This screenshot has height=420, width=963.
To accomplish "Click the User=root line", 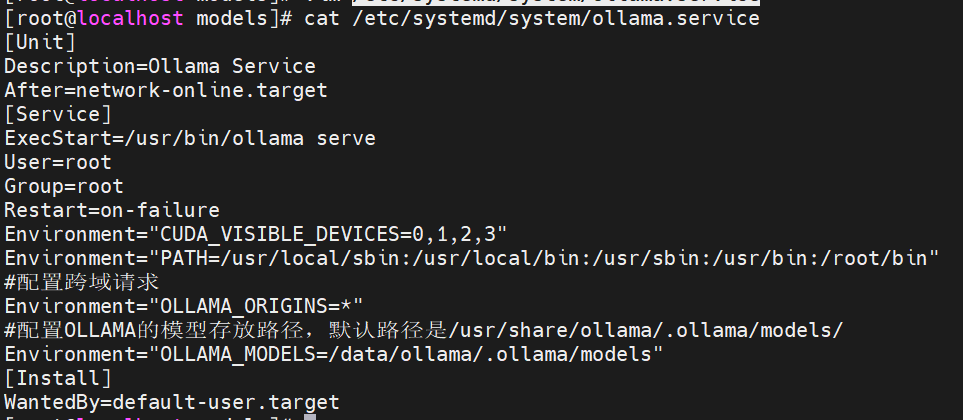I will (x=58, y=162).
